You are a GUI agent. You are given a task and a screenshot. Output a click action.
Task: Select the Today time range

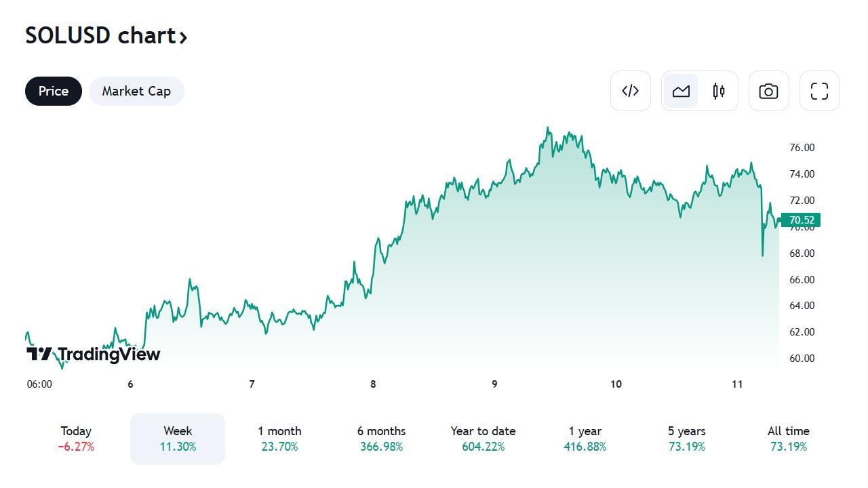76,439
